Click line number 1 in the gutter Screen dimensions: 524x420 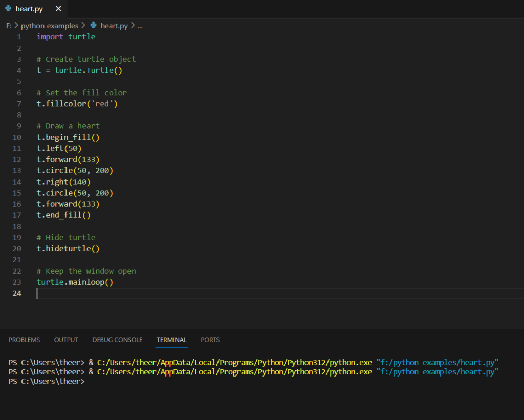(19, 37)
